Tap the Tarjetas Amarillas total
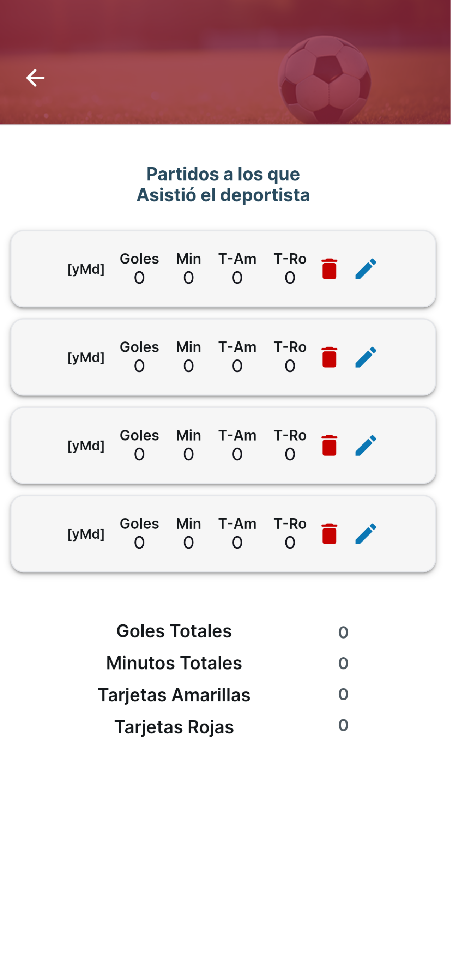453x980 pixels. [x=343, y=694]
